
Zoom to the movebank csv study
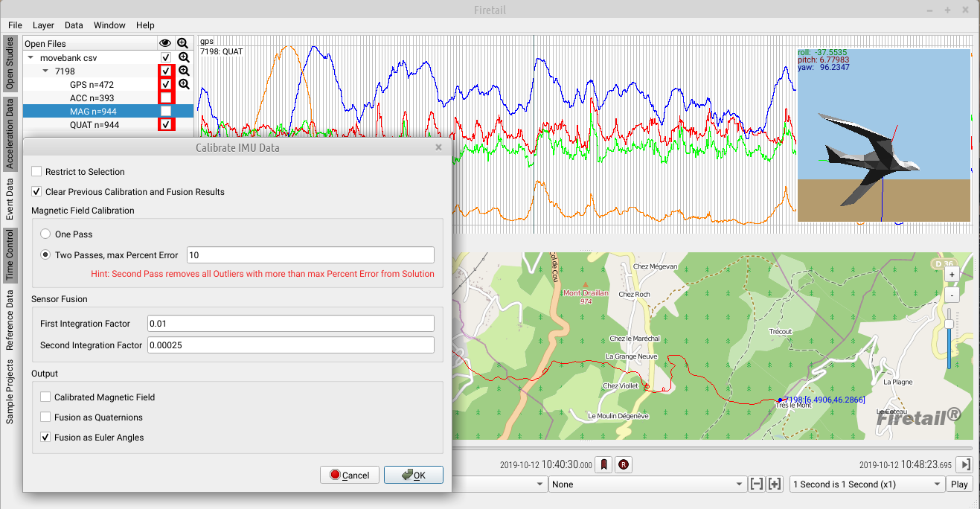tap(184, 57)
